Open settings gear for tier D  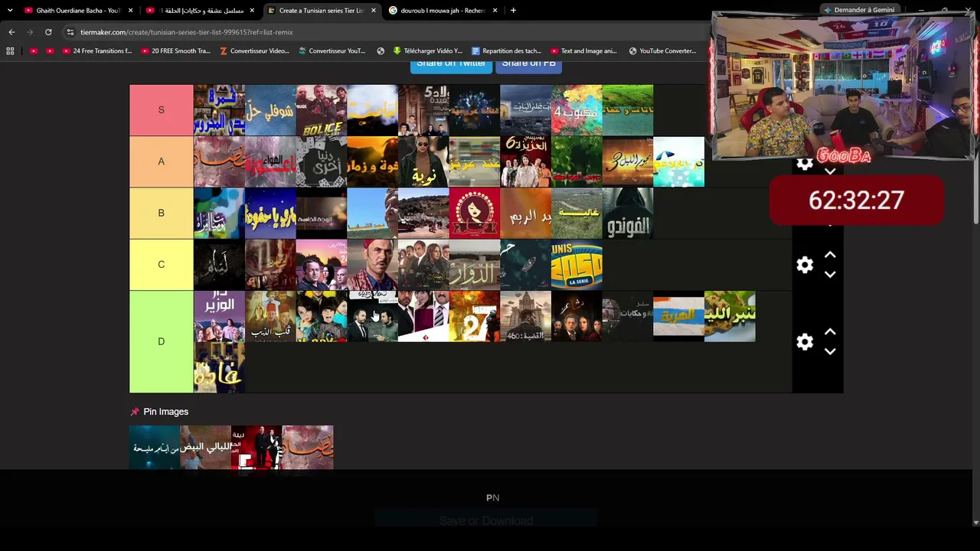pos(805,342)
